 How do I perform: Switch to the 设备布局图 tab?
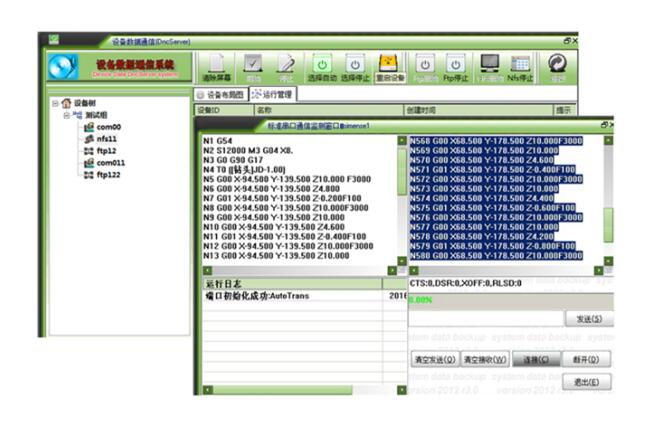(221, 95)
